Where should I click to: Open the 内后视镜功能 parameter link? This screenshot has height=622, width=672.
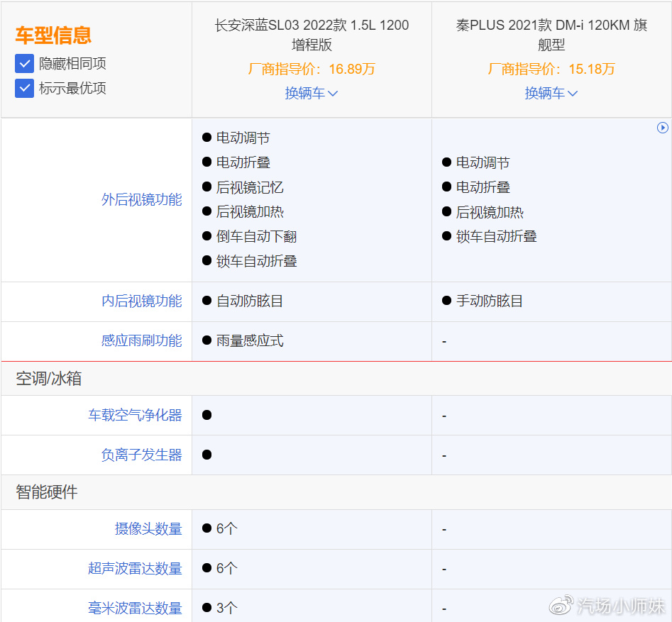click(142, 301)
